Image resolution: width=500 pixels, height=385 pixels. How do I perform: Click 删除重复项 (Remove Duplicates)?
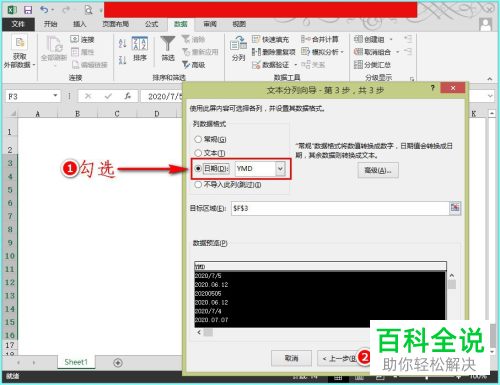pyautogui.click(x=273, y=52)
